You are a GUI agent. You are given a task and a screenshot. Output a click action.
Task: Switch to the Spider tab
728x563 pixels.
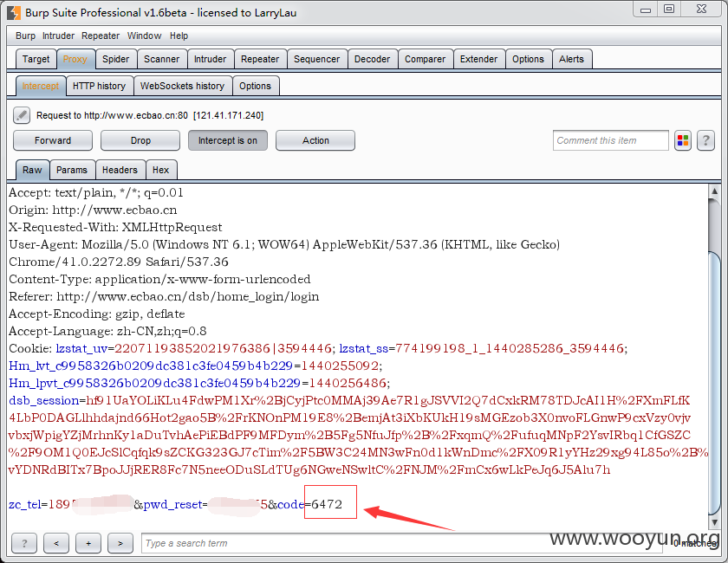pos(115,59)
